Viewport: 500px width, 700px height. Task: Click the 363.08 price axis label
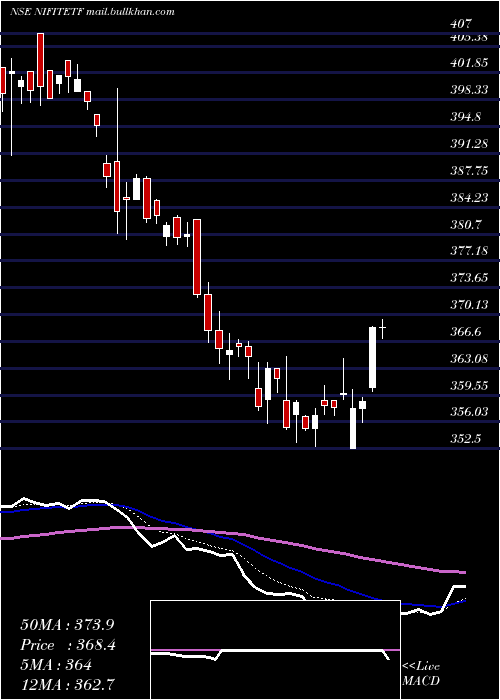pyautogui.click(x=469, y=358)
